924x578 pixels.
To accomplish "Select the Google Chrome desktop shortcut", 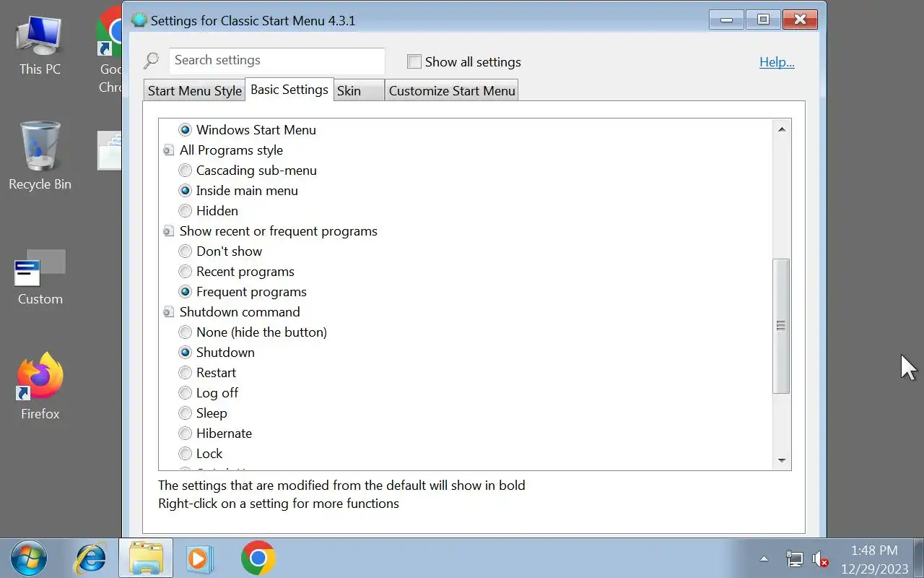I will click(110, 49).
